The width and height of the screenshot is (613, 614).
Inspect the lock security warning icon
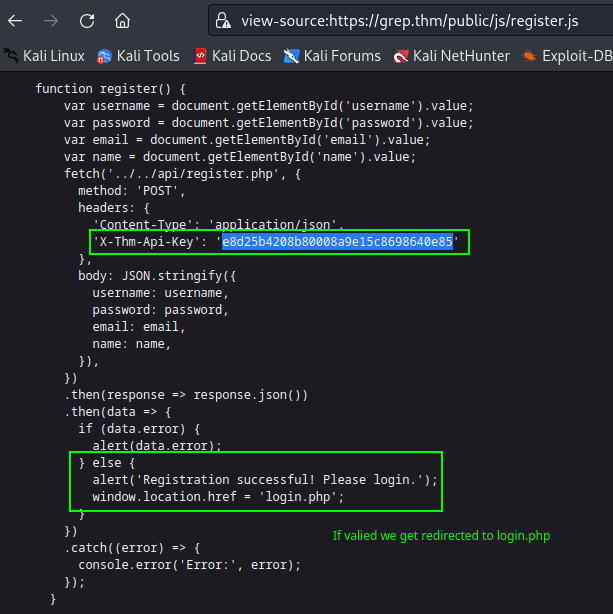pos(223,21)
